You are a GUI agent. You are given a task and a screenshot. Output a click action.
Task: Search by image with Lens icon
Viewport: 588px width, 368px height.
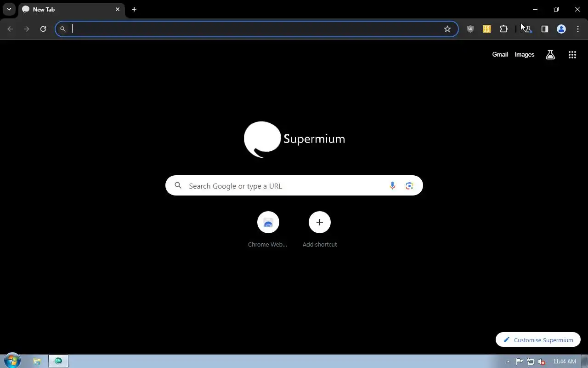409,186
